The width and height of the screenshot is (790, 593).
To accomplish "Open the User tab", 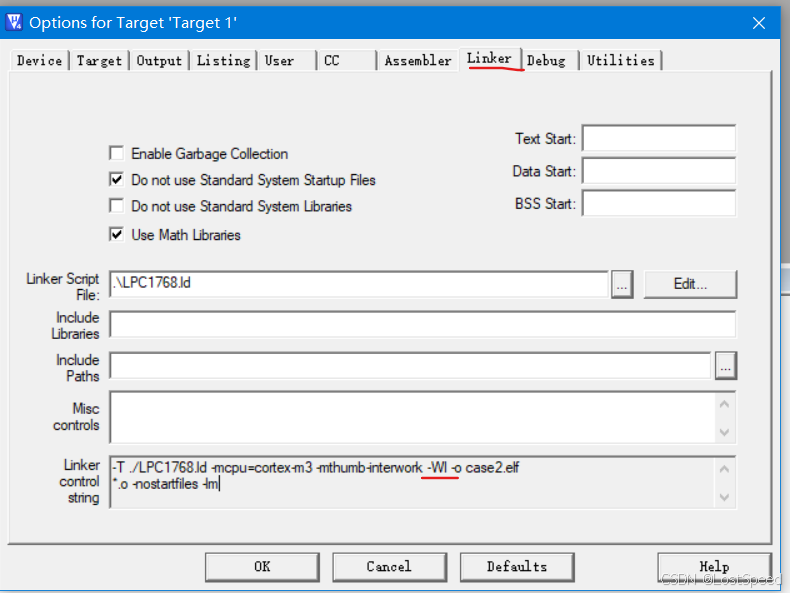I will pos(287,60).
